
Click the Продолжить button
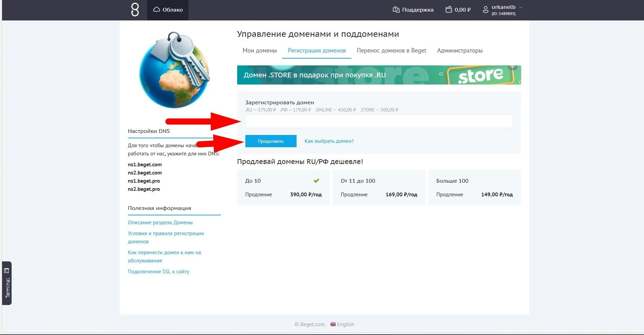point(271,141)
